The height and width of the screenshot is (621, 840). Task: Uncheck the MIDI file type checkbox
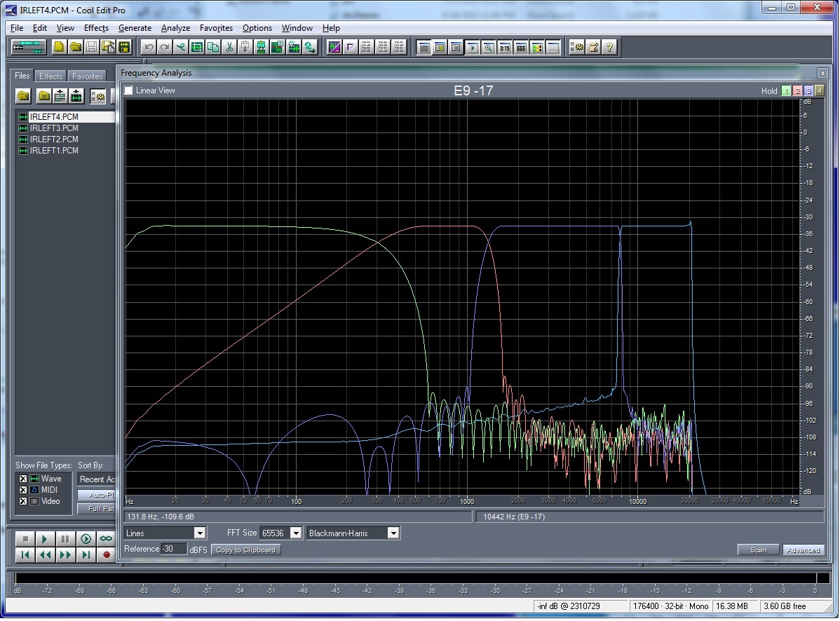(x=23, y=490)
